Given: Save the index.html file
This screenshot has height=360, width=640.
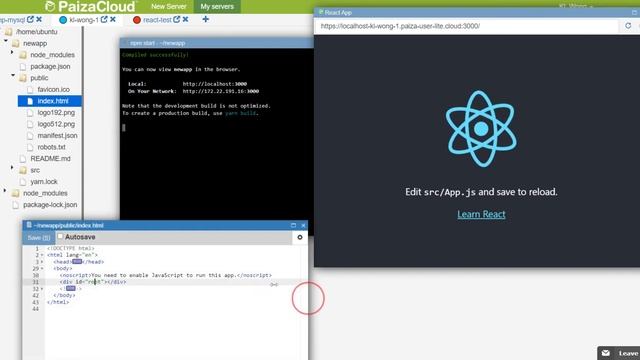Looking at the screenshot, I should point(39,238).
